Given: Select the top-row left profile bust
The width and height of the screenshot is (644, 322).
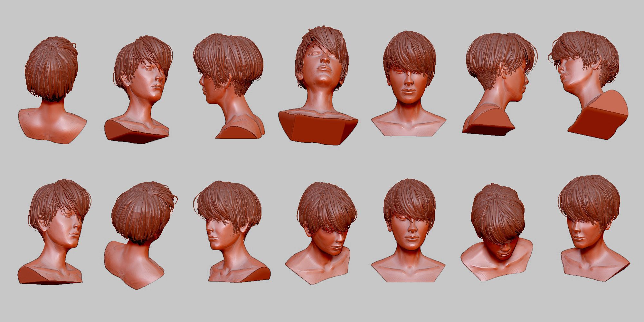Looking at the screenshot, I should (x=229, y=86).
